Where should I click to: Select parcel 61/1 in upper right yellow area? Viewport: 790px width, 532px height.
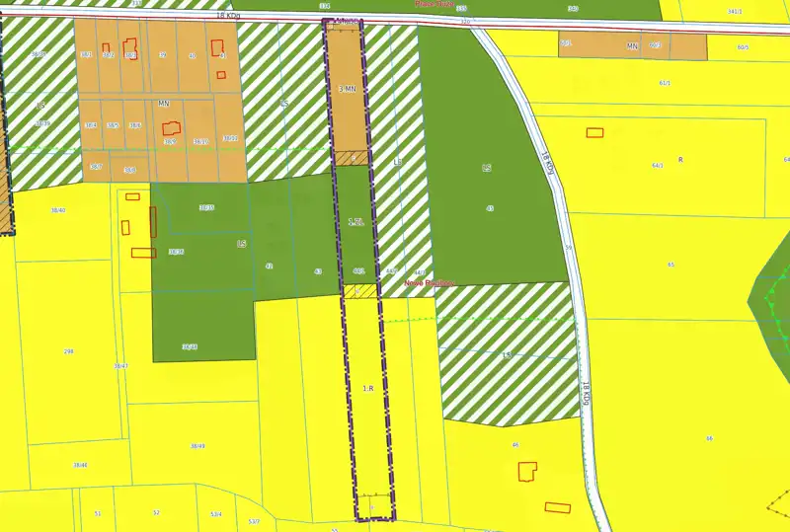click(x=665, y=83)
